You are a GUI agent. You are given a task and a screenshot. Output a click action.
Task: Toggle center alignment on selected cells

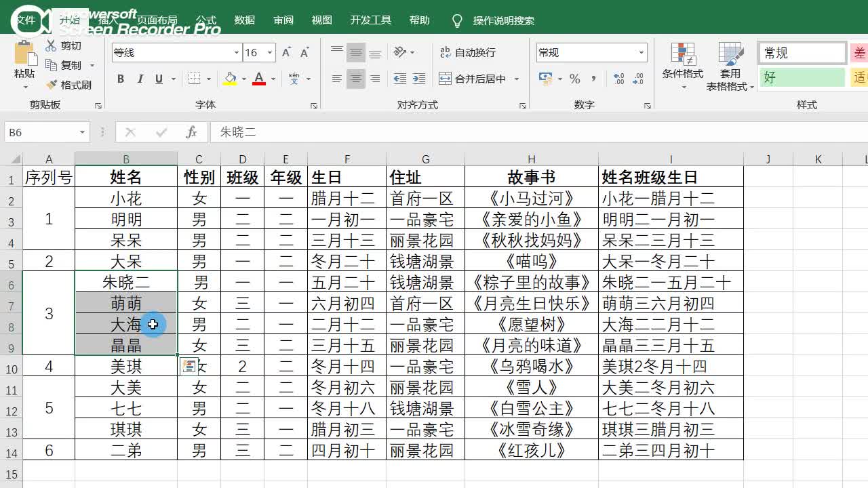coord(356,79)
